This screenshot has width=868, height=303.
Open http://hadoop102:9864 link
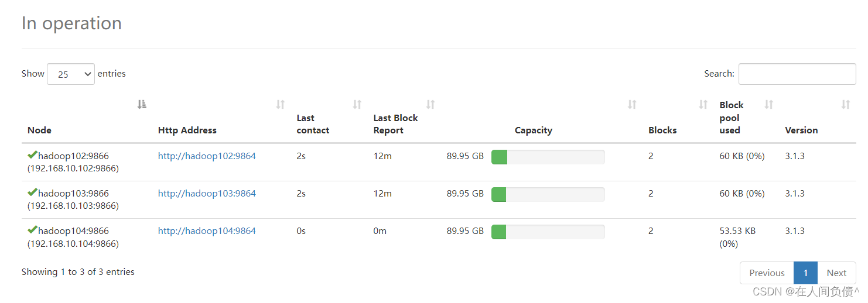(207, 156)
